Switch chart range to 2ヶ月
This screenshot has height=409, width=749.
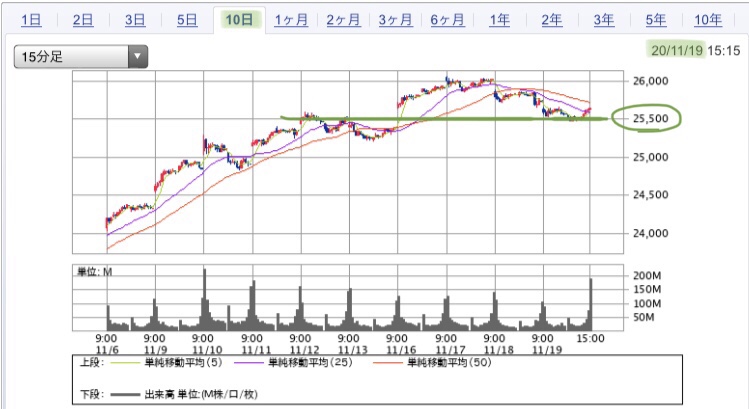point(343,20)
